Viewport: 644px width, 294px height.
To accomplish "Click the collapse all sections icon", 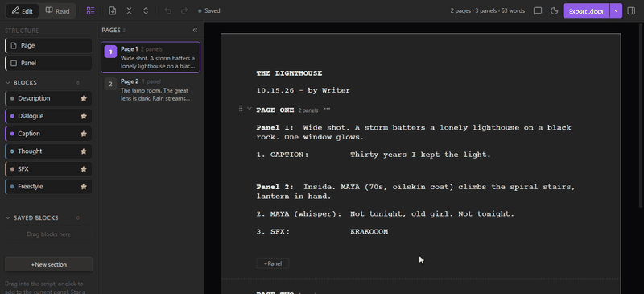I will pos(129,11).
